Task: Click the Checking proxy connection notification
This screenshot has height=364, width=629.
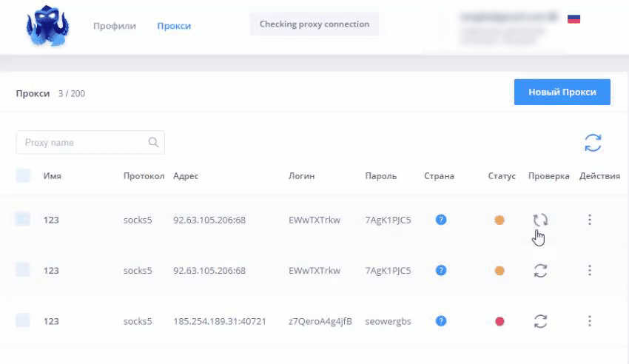Action: pos(314,24)
